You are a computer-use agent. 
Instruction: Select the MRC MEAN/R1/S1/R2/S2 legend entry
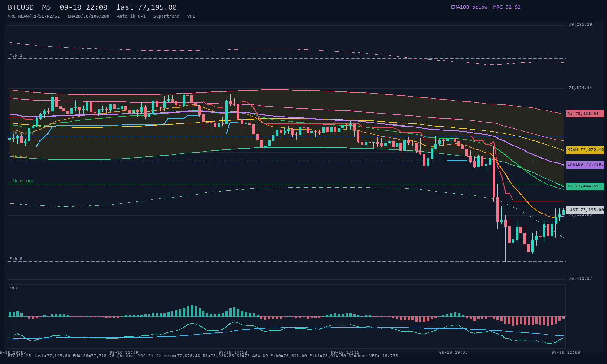34,16
